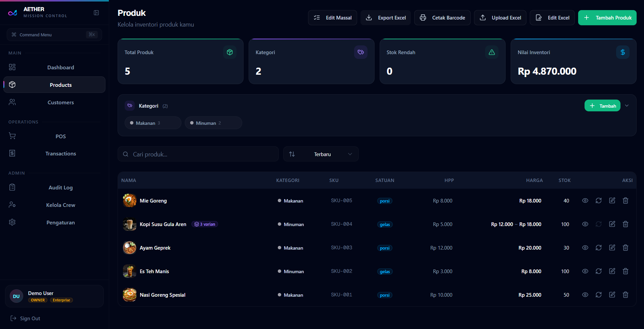Open the Command Menu search box
Viewport: 644px width, 329px height.
tap(54, 35)
